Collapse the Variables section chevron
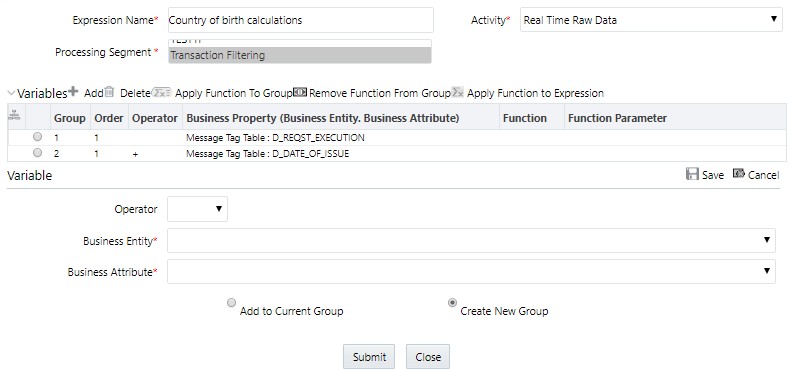This screenshot has width=793, height=369. click(11, 94)
